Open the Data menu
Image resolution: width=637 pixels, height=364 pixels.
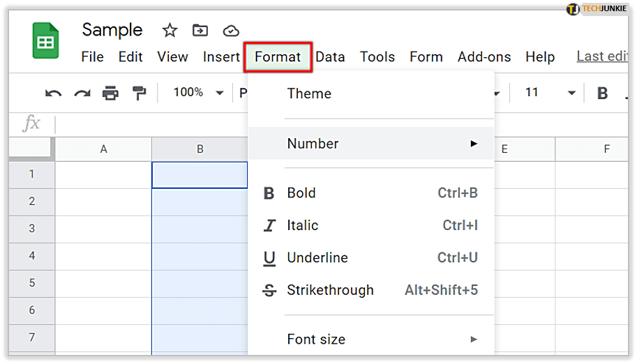[x=330, y=57]
